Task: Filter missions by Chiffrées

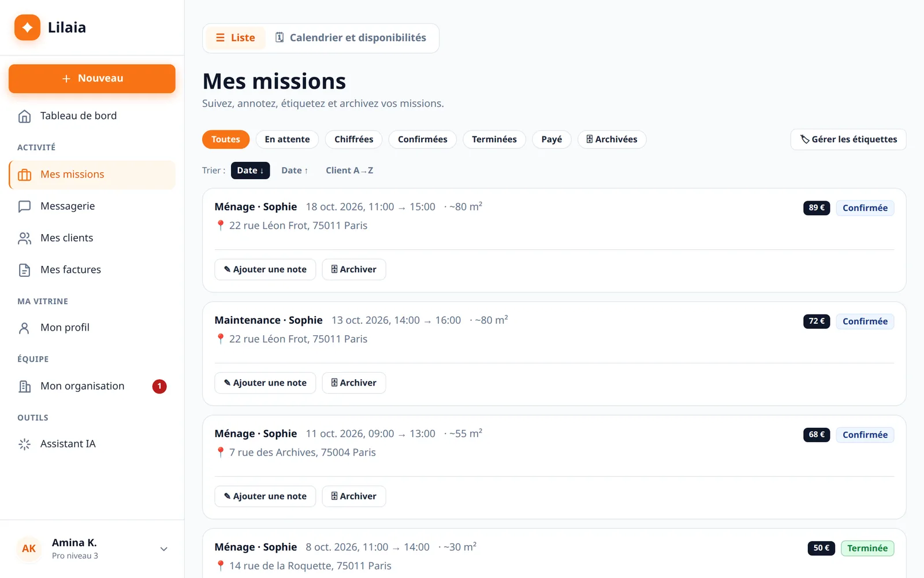Action: [x=354, y=139]
